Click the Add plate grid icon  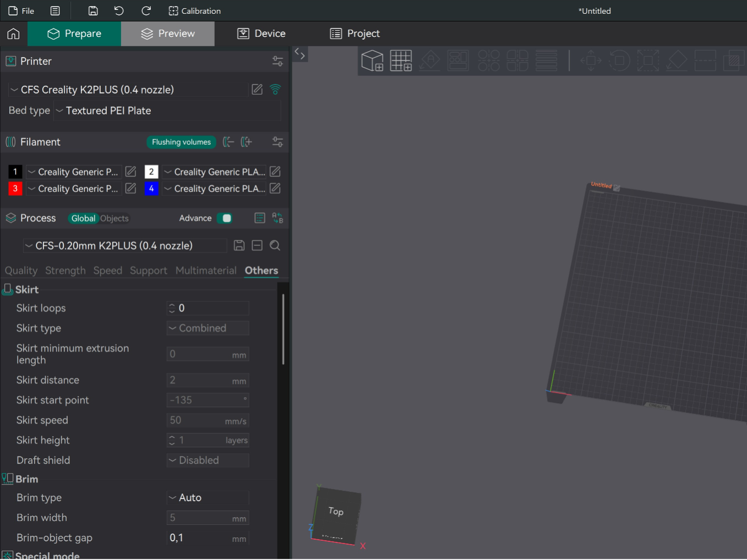tap(401, 61)
